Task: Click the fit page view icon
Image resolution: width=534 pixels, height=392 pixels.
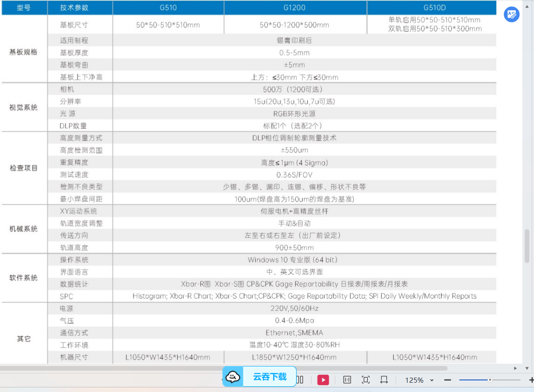Action: pos(365,380)
